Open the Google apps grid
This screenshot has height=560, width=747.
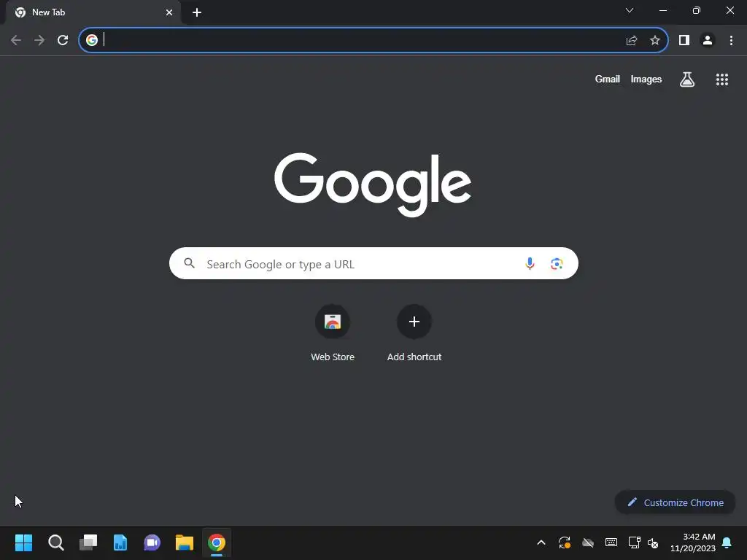click(722, 79)
